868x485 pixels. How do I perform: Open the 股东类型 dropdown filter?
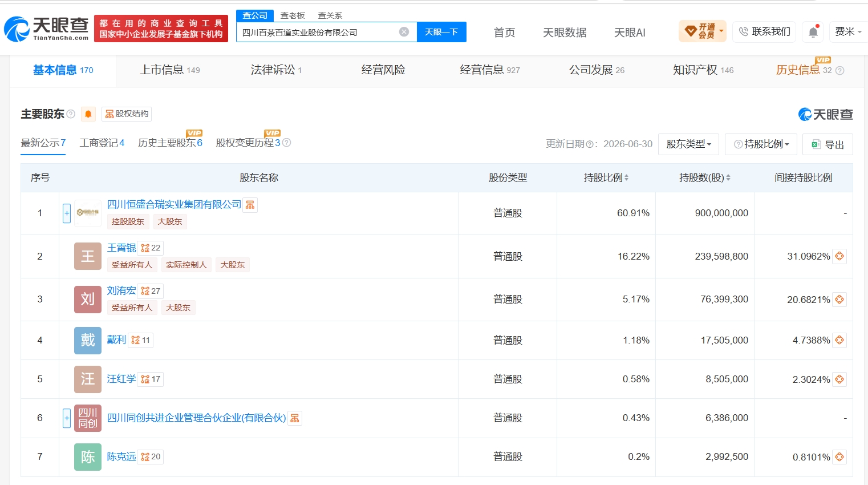tap(688, 144)
